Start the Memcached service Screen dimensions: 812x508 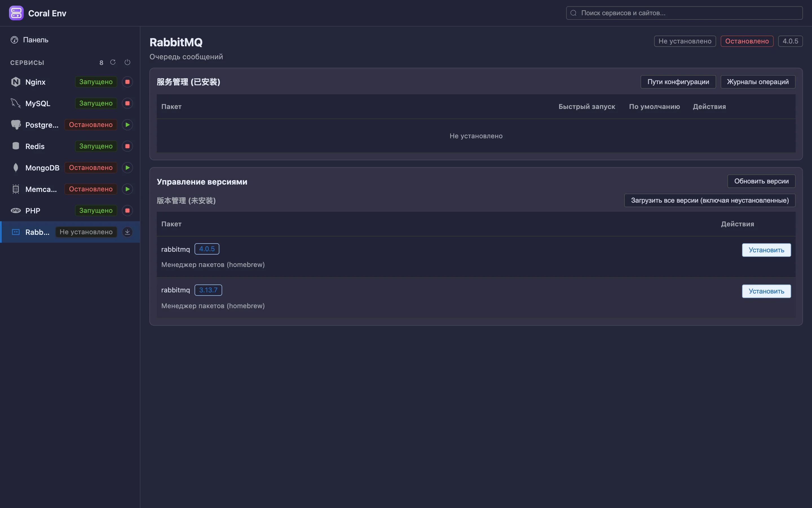(x=127, y=189)
